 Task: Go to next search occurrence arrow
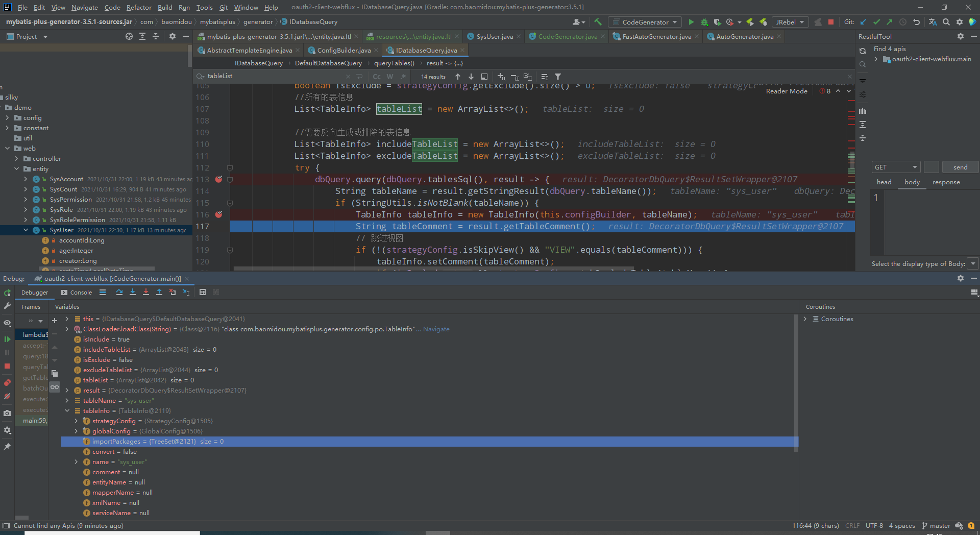pos(471,77)
